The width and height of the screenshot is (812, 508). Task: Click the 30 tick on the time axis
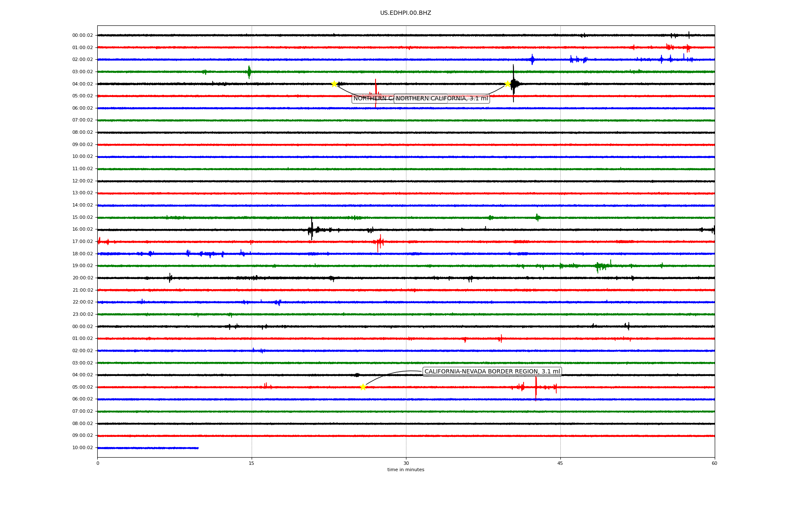(x=406, y=463)
